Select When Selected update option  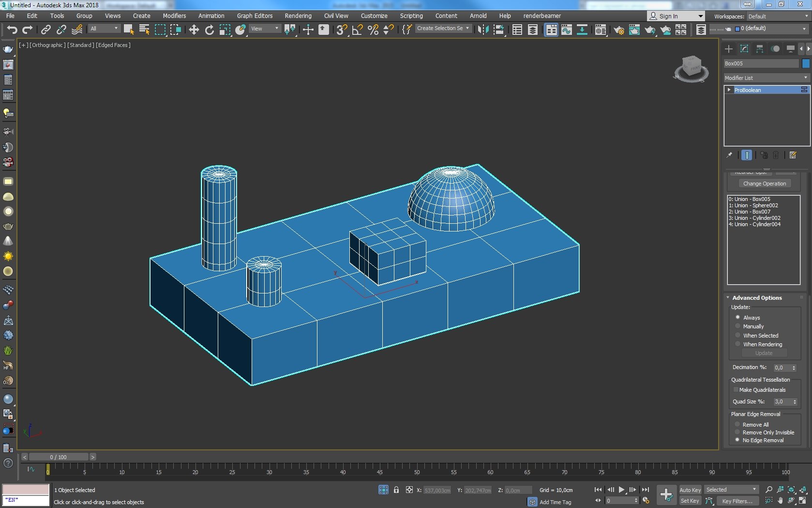[738, 335]
